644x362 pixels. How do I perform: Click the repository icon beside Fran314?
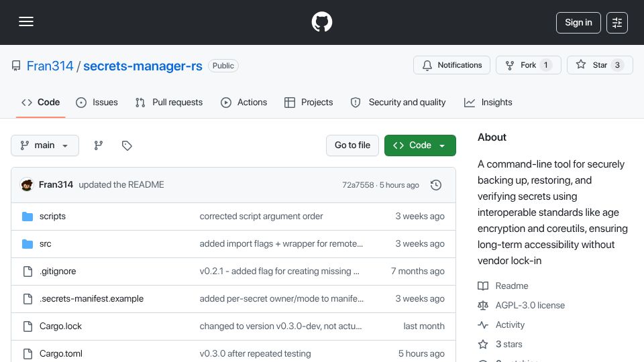click(x=16, y=66)
